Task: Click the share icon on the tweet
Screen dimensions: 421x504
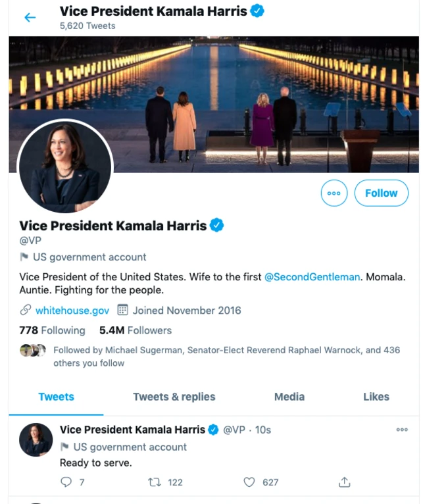Action: click(344, 482)
